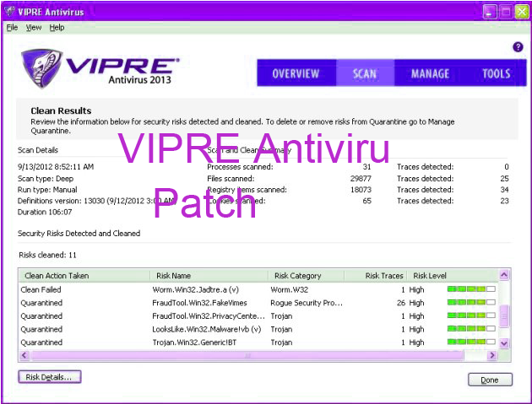Click the risk list scroll down arrow
Image resolution: width=532 pixels, height=404 pixels.
coord(504,343)
